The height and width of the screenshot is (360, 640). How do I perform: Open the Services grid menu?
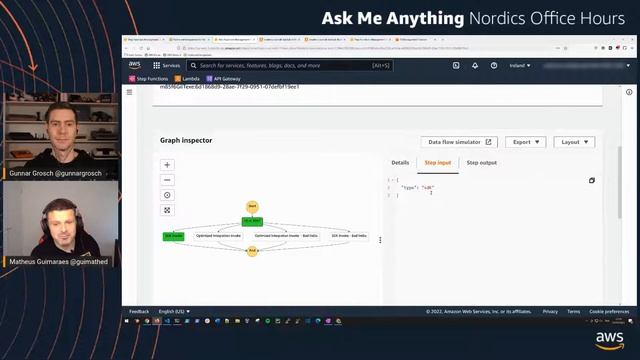coord(166,65)
